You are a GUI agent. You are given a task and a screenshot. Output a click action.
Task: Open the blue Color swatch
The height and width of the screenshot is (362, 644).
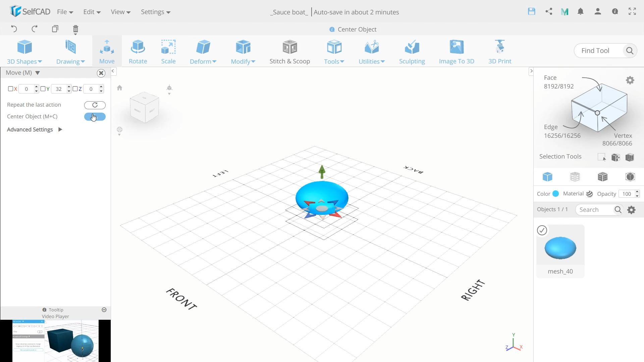click(x=555, y=194)
